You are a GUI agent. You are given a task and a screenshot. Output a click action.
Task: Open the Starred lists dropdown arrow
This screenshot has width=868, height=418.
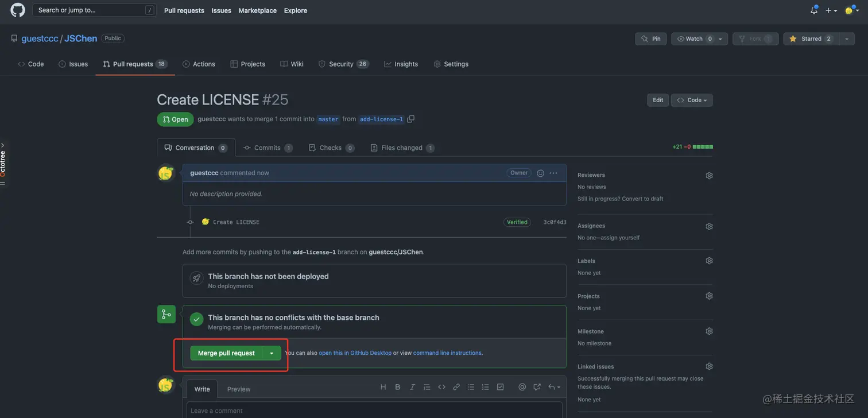[847, 38]
